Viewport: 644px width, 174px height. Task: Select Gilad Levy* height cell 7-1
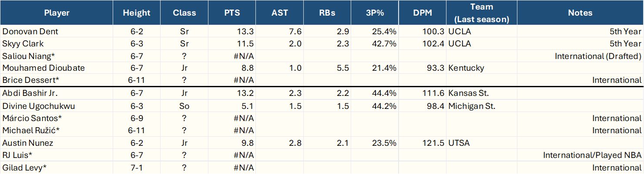pyautogui.click(x=137, y=167)
